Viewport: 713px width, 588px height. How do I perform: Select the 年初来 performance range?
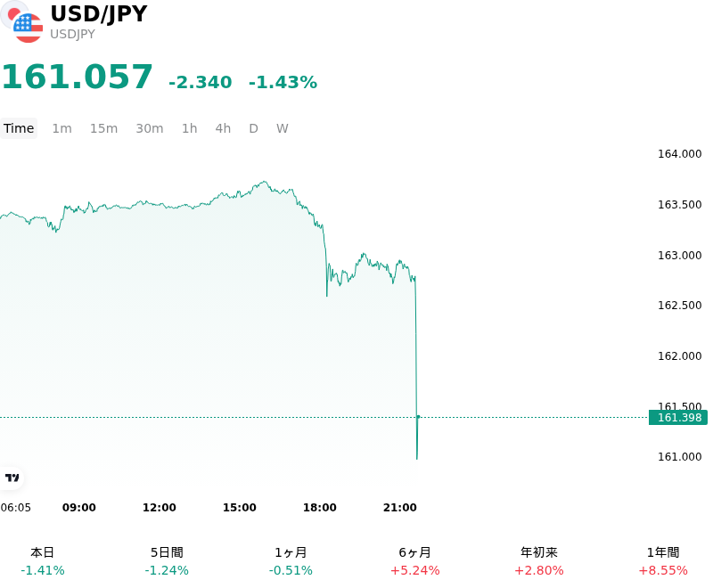coord(539,561)
